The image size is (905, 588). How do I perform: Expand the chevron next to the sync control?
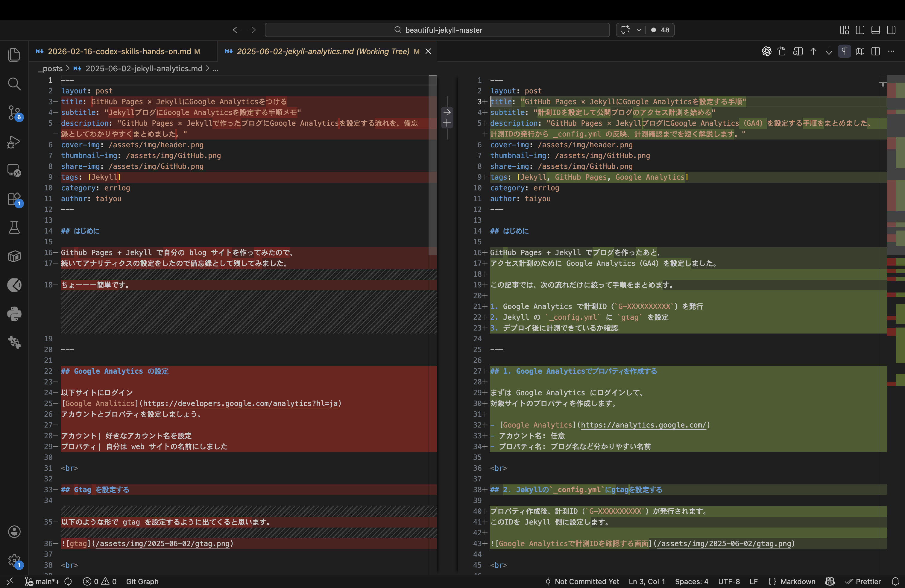coord(640,30)
